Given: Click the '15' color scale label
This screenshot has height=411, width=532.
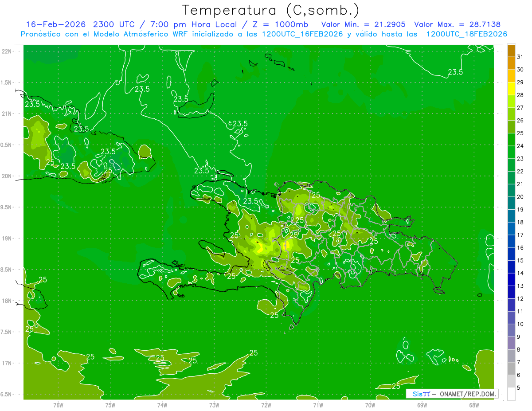Looking at the screenshot, I should pyautogui.click(x=520, y=260).
